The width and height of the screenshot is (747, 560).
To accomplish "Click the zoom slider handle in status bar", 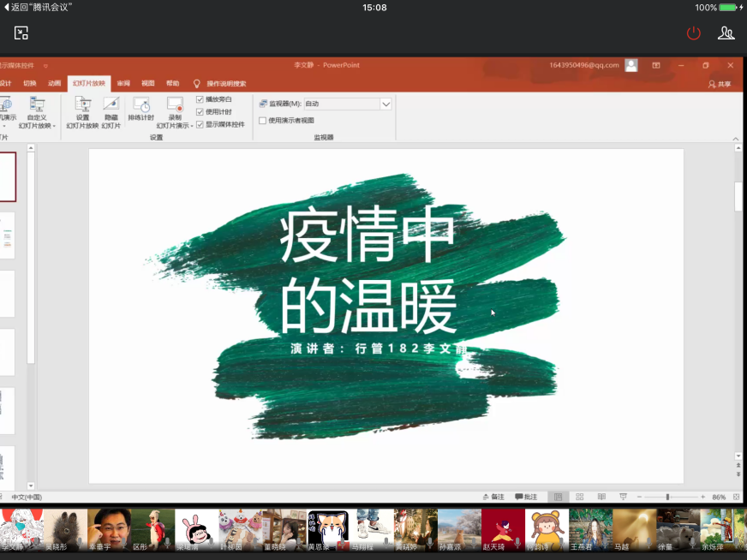I will click(667, 497).
